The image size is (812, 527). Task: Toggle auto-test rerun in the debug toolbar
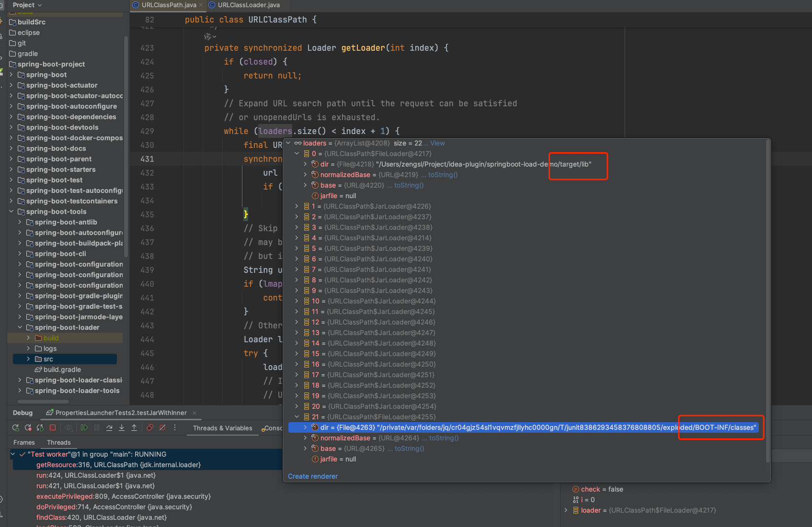point(40,428)
